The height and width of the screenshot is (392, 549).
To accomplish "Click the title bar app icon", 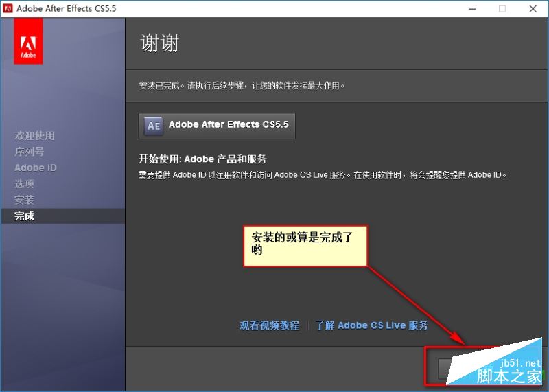I will 8,8.
